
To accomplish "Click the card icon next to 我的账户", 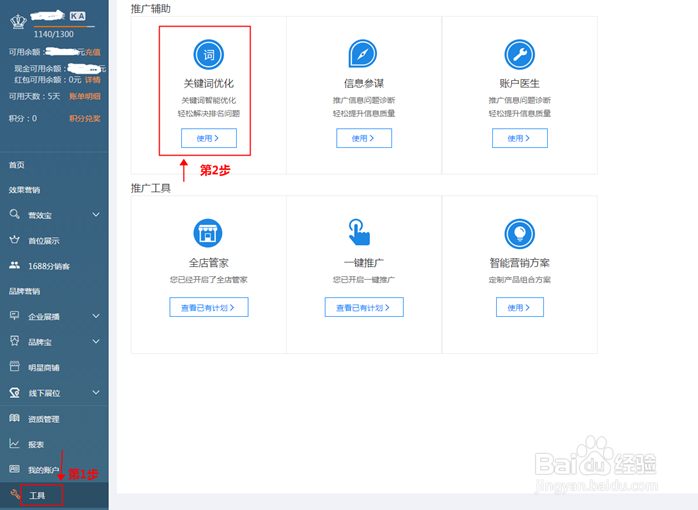I will coord(15,469).
